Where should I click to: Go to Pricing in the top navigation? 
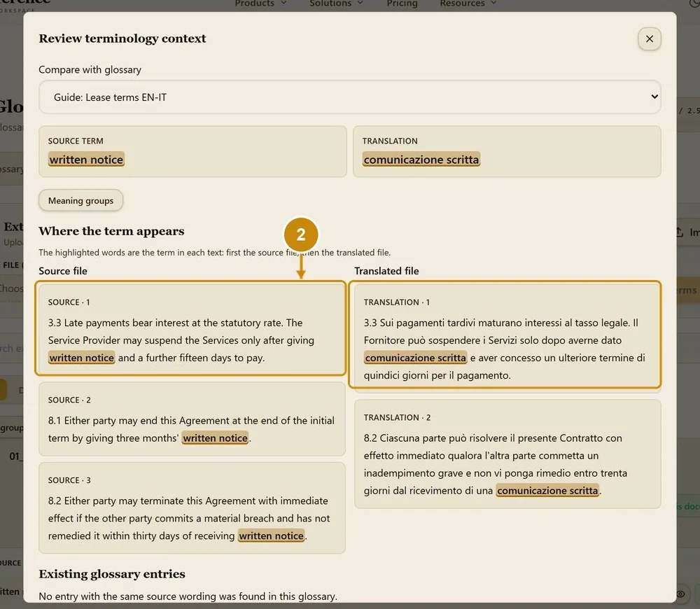(402, 3)
